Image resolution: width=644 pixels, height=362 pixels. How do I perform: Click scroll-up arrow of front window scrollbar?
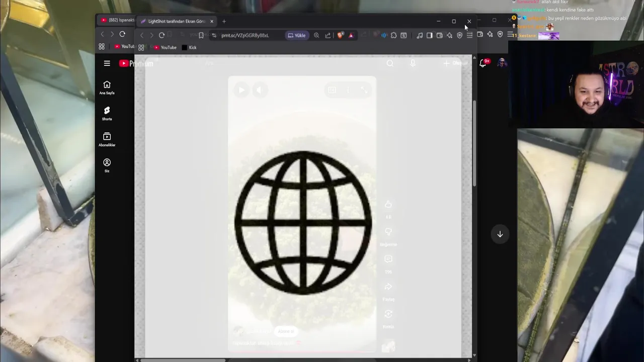coord(474,58)
